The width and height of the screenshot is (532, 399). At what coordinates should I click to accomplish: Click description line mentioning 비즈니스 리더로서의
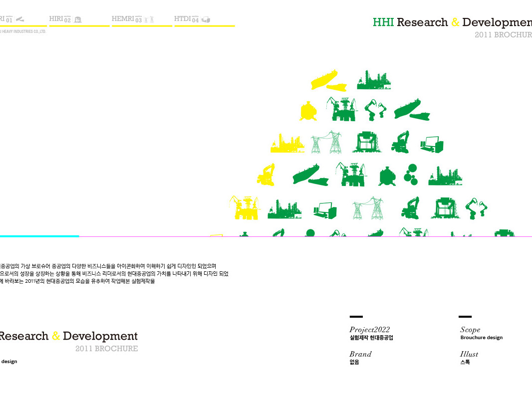tap(114, 274)
